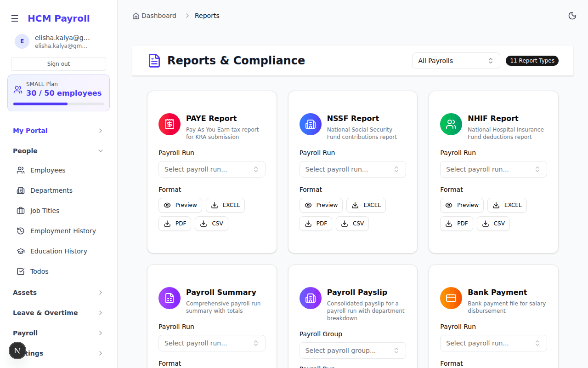Open the hamburger menu icon
This screenshot has height=368, width=588.
(15, 18)
